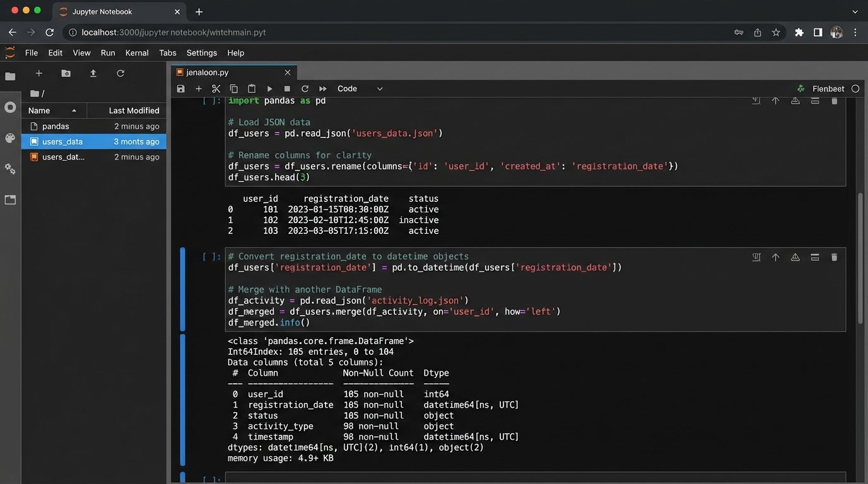
Task: Click the notebook vertical scrollbar
Action: click(860, 258)
